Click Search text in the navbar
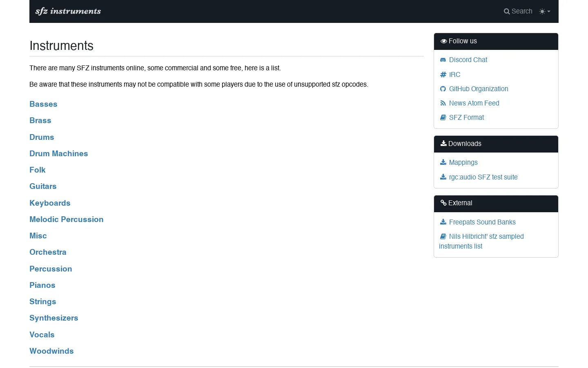This screenshot has height=368, width=588. (522, 11)
